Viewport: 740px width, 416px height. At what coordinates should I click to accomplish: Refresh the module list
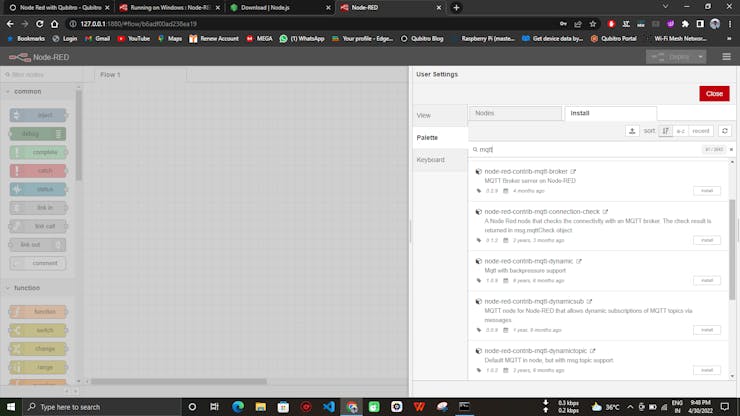tap(726, 131)
